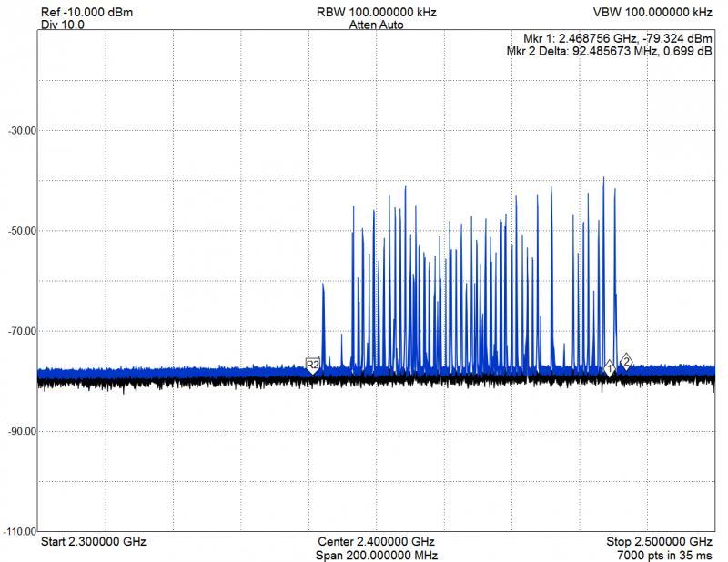Click the Div 10.0 scale label
Viewport: 728px width, 562px height.
click(x=63, y=25)
